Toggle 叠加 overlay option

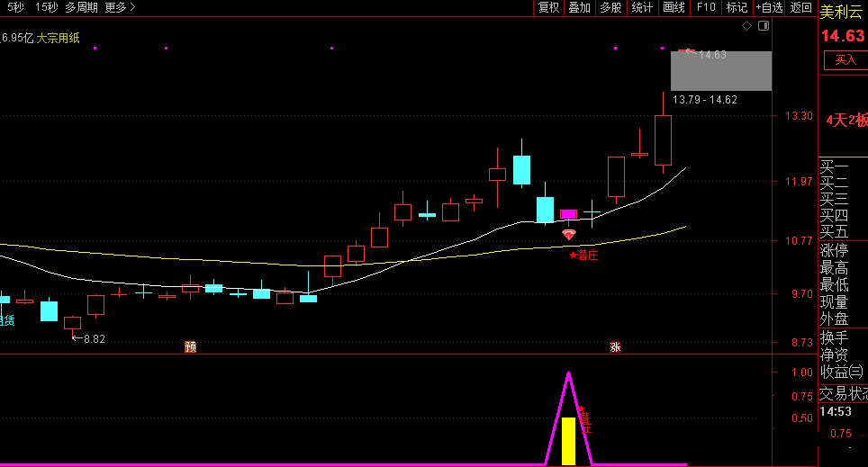(579, 7)
